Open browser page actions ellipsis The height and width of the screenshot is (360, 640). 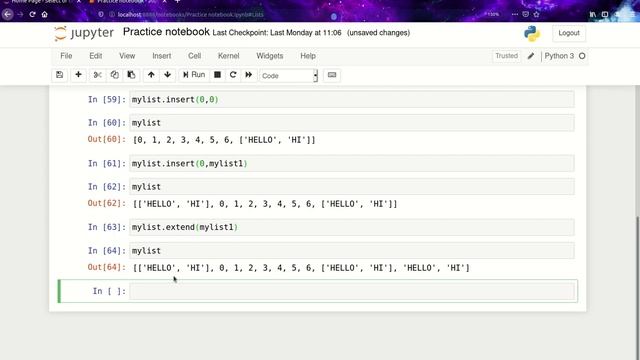[515, 14]
